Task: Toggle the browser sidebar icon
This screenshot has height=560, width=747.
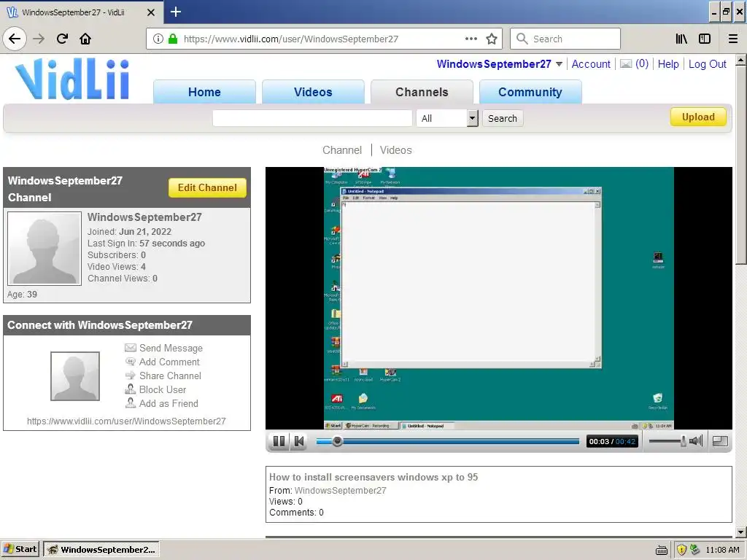Action: pos(705,39)
